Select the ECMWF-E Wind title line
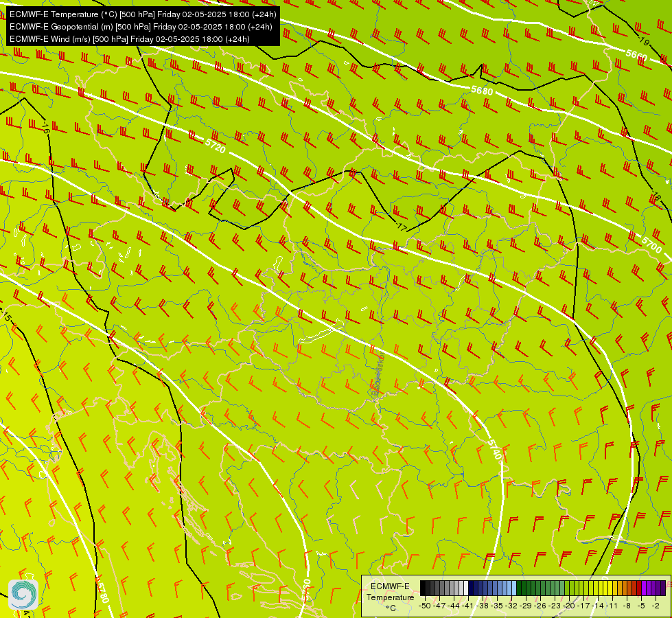This screenshot has width=672, height=618. tap(130, 39)
